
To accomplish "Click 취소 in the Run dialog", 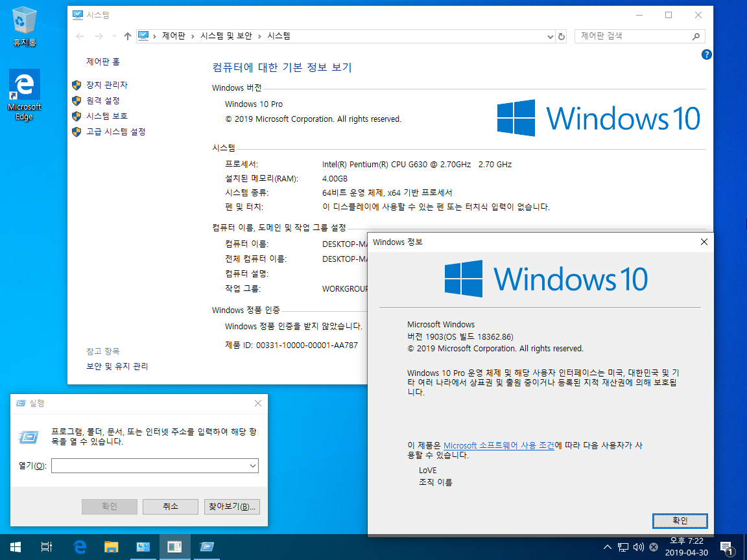I will pos(170,507).
